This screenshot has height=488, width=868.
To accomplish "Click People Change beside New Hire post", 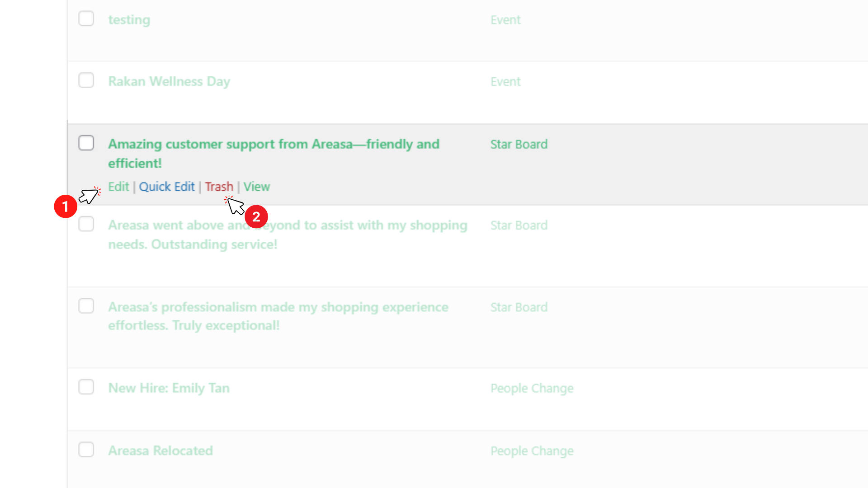I will click(532, 388).
